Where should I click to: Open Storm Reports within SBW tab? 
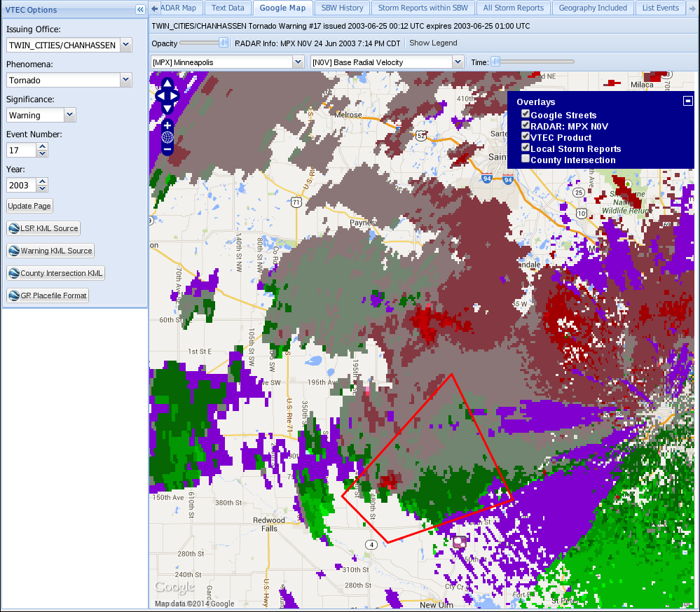click(423, 8)
